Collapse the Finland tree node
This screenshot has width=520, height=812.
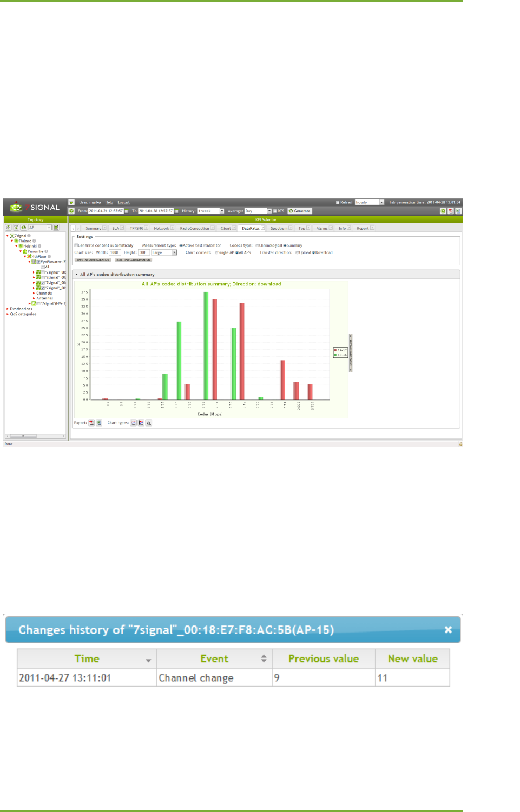click(x=12, y=241)
